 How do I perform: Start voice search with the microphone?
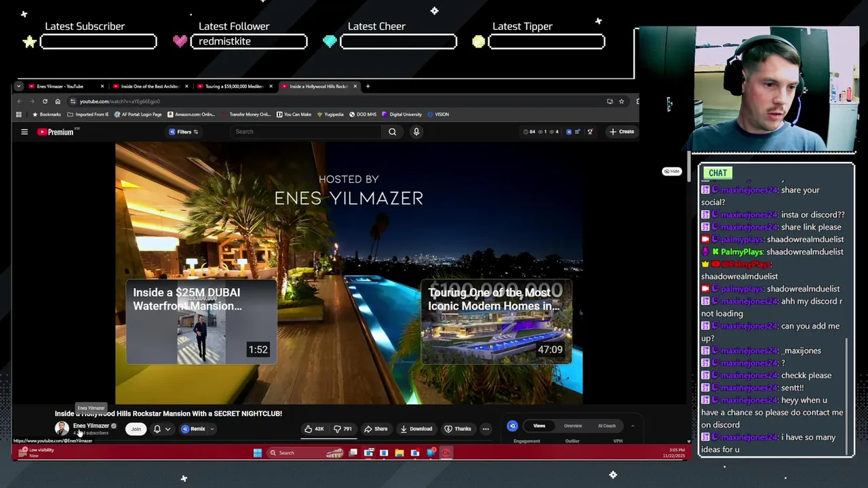tap(416, 131)
